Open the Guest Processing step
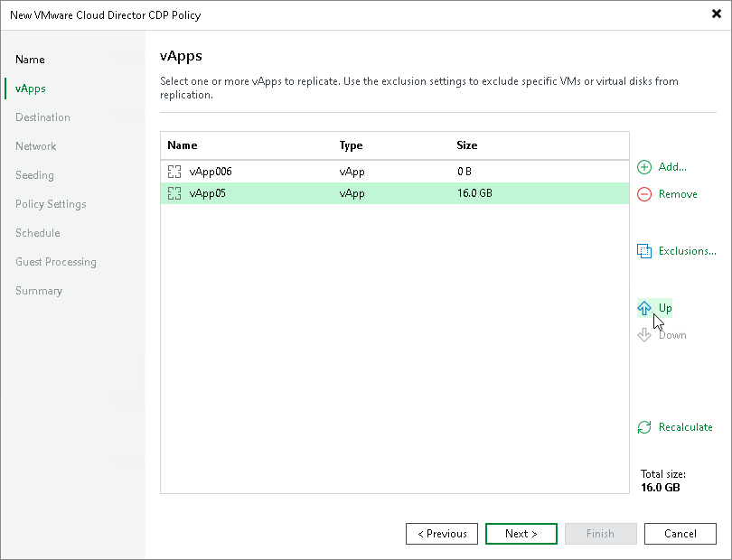 tap(55, 262)
